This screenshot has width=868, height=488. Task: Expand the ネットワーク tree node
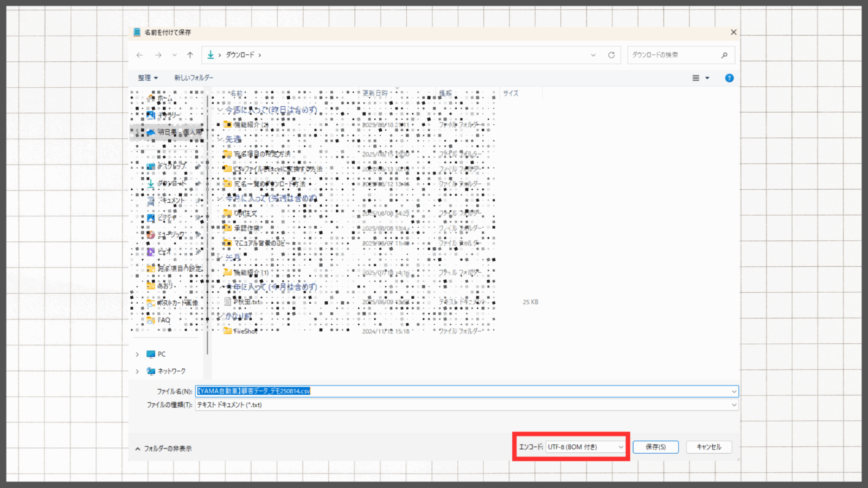[x=137, y=371]
